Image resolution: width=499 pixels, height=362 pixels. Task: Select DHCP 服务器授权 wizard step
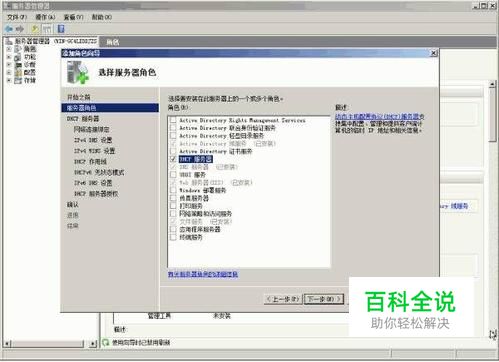click(x=96, y=194)
